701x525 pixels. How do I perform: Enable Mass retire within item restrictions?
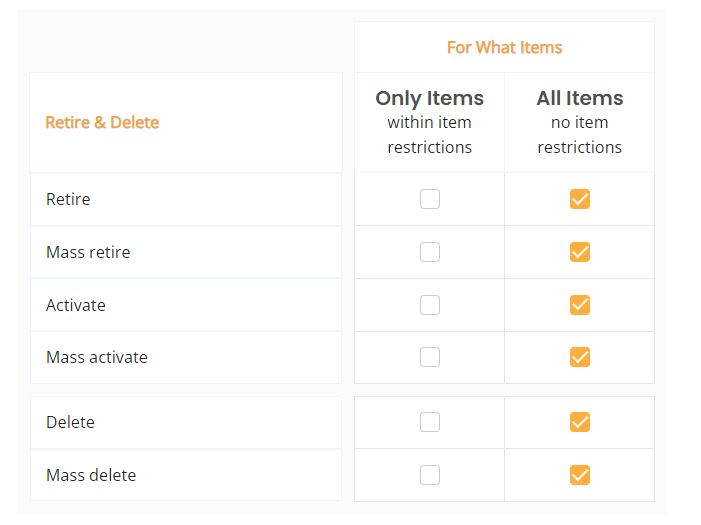tap(429, 252)
